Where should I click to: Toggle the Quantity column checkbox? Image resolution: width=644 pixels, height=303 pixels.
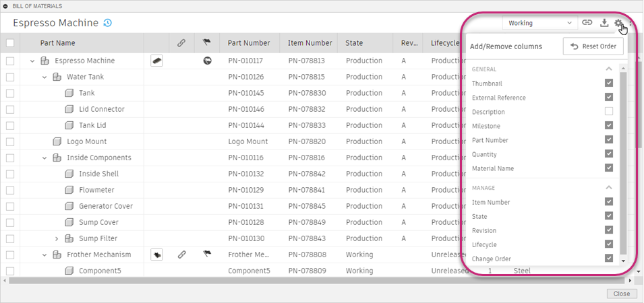pyautogui.click(x=609, y=154)
